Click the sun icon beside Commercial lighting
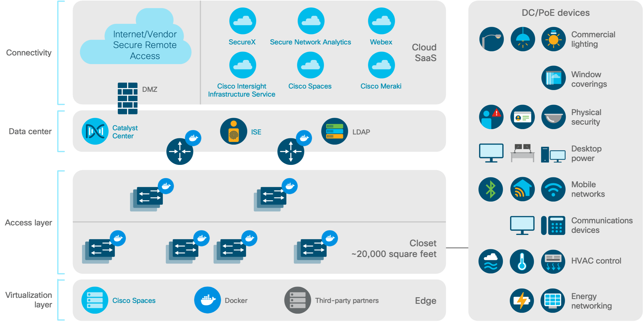 point(554,39)
